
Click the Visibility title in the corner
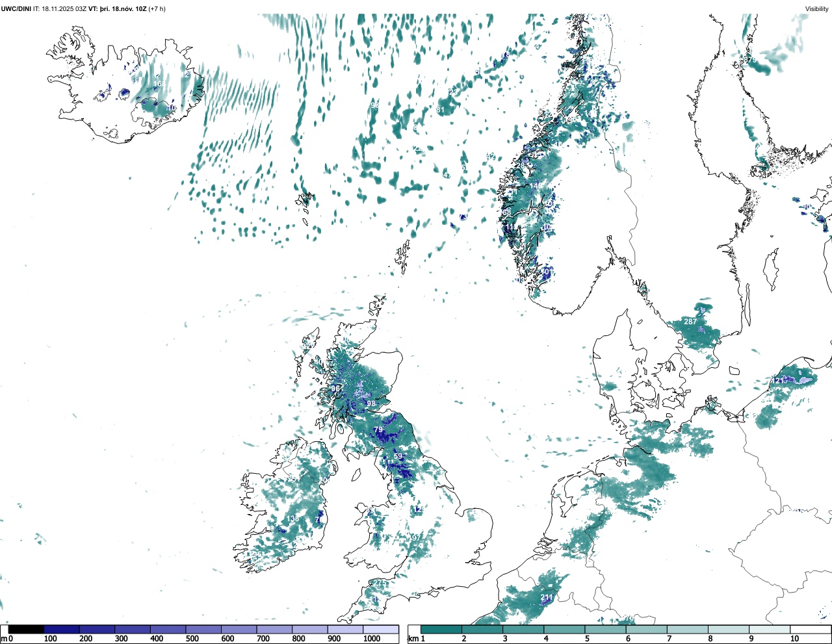click(x=817, y=8)
